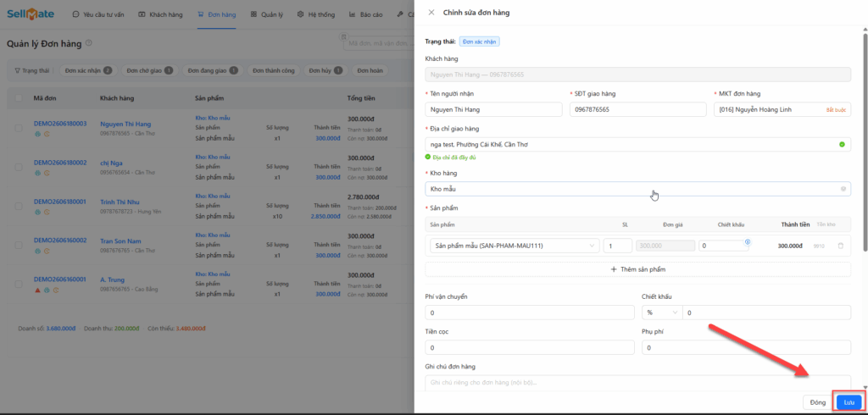
Task: Click the SL quantity field showing 1
Action: (617, 246)
